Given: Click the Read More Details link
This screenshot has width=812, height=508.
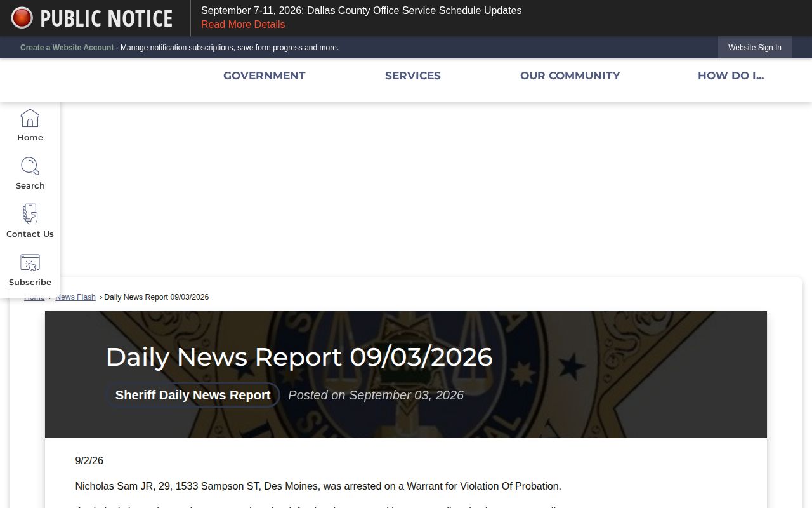Looking at the screenshot, I should point(243,25).
